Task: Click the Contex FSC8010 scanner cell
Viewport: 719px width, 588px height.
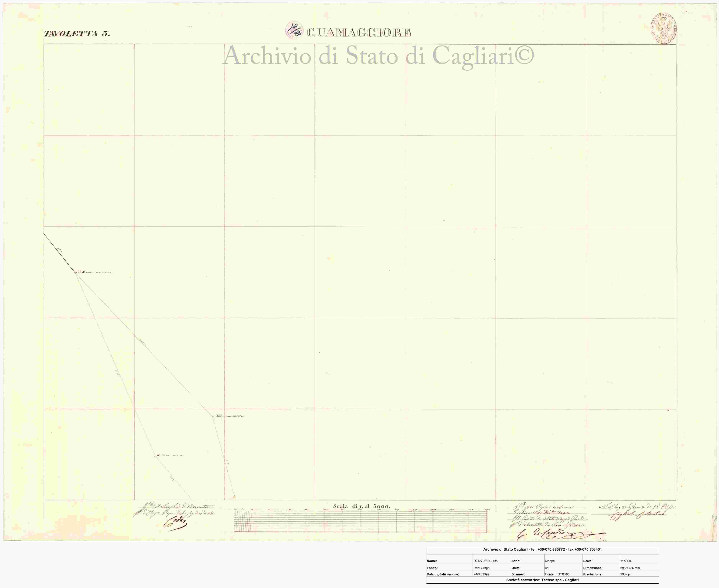Action: tap(557, 574)
